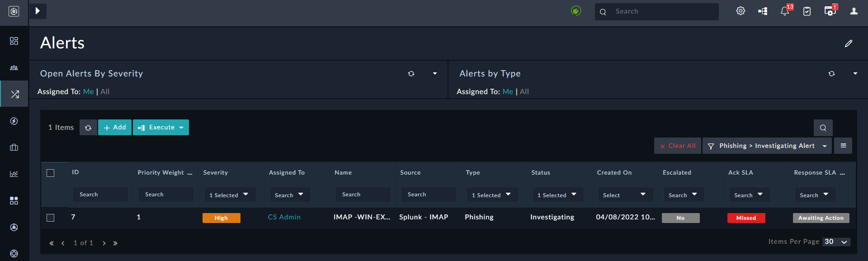868x261 pixels.
Task: Open the column settings hamburger icon
Action: (x=843, y=146)
